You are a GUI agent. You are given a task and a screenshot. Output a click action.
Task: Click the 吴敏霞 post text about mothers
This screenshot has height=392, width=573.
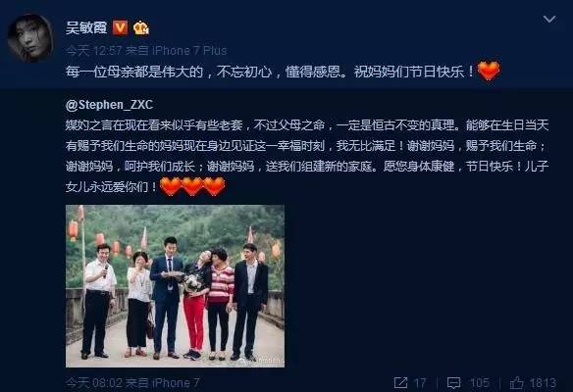[270, 72]
